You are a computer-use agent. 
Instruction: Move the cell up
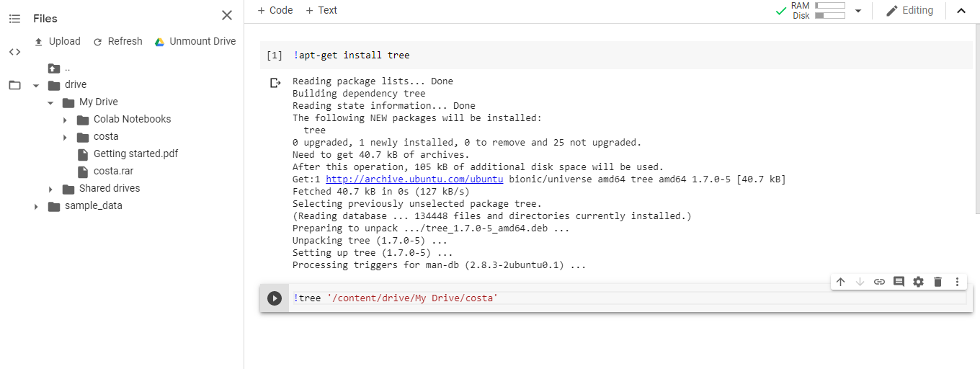tap(840, 282)
